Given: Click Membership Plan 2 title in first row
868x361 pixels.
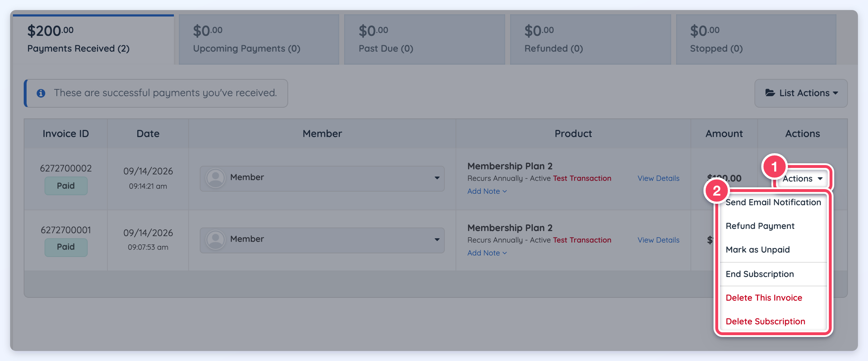Looking at the screenshot, I should click(510, 166).
